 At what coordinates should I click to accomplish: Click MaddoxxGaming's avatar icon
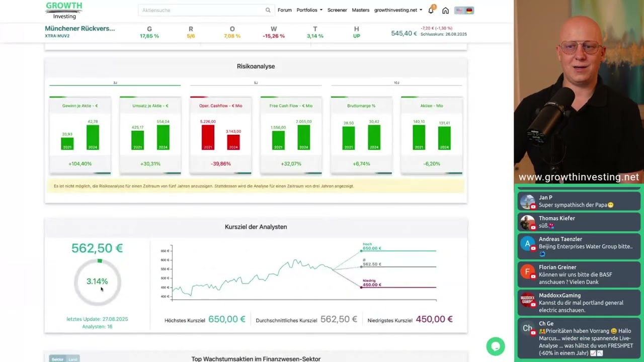(x=527, y=300)
